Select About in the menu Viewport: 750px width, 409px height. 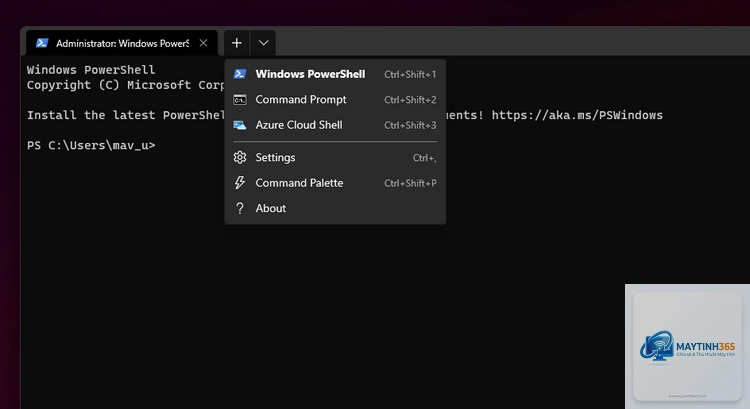pos(335,208)
